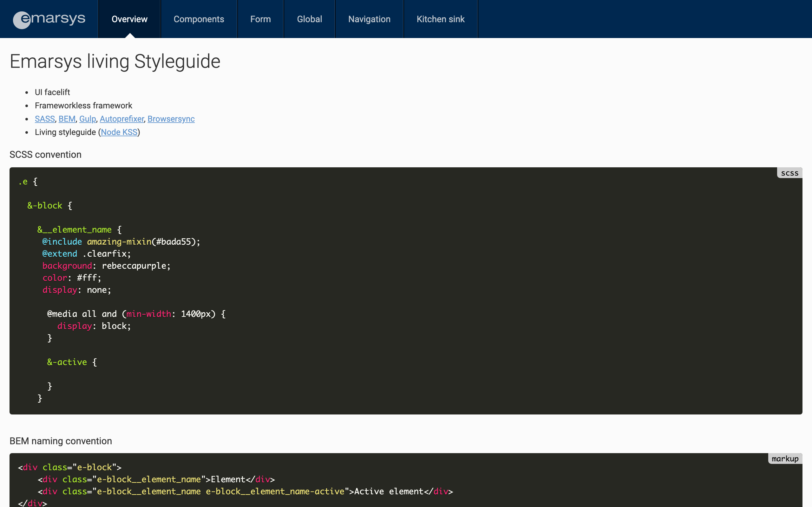Image resolution: width=812 pixels, height=507 pixels.
Task: Click the scss language badge
Action: tap(789, 173)
